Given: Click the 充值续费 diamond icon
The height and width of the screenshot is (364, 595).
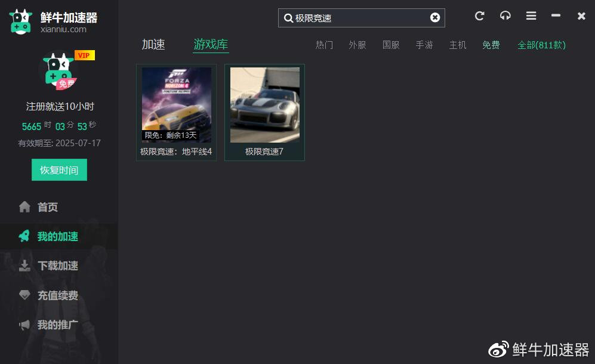Looking at the screenshot, I should click(x=24, y=295).
